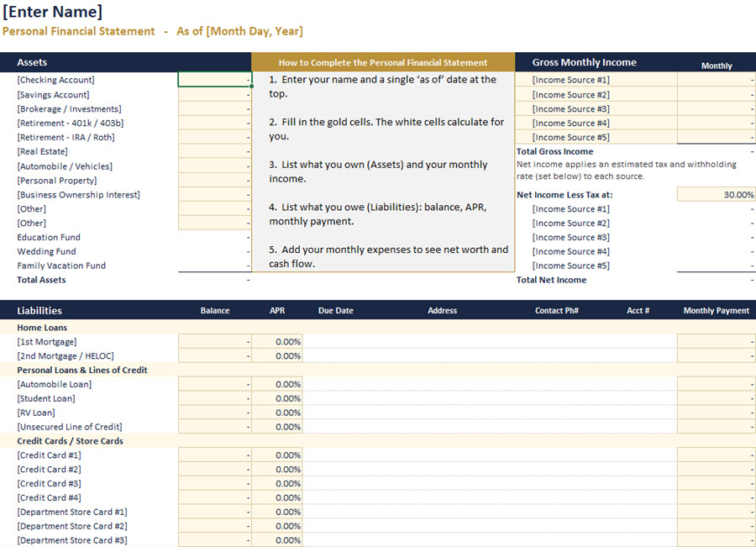This screenshot has width=756, height=547.
Task: Click the Retirement - 401k / 403b label
Action: [x=71, y=123]
